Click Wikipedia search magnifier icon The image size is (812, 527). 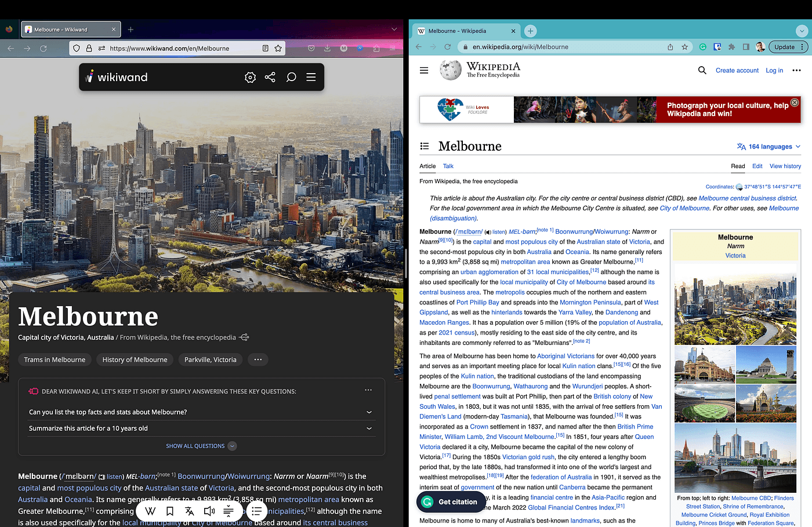(x=702, y=70)
